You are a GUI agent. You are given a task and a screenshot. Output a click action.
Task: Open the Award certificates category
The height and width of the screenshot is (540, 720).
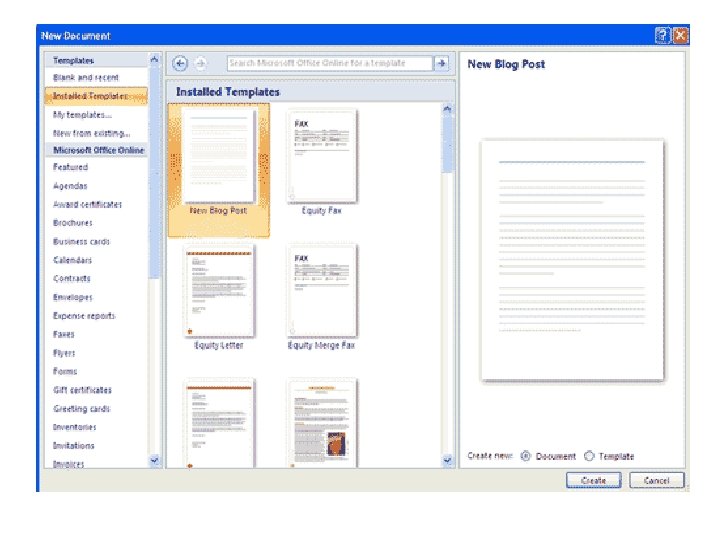point(87,204)
